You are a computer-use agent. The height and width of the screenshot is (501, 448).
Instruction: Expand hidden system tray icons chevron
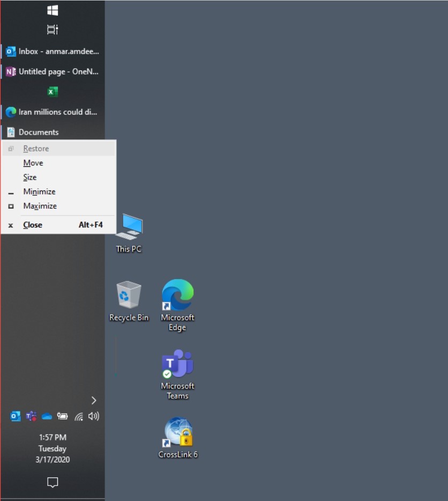(x=94, y=400)
